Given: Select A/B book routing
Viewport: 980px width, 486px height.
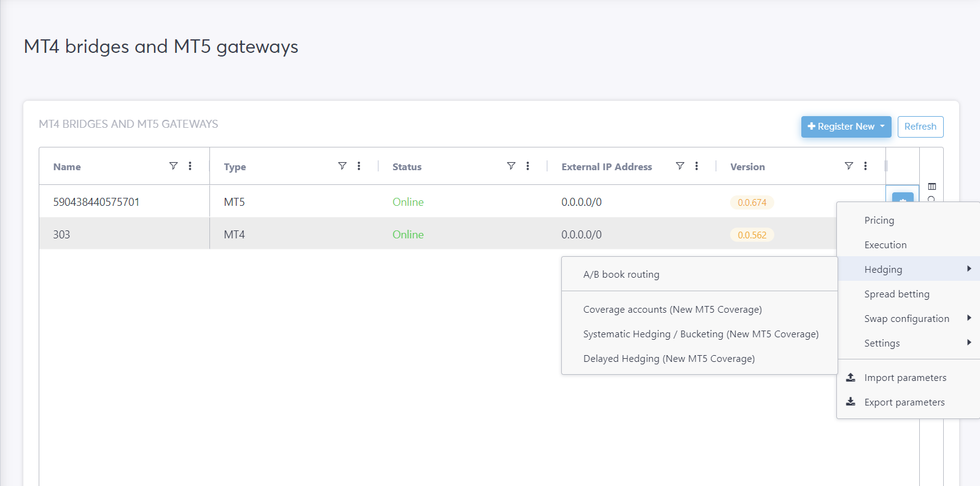Looking at the screenshot, I should [621, 275].
